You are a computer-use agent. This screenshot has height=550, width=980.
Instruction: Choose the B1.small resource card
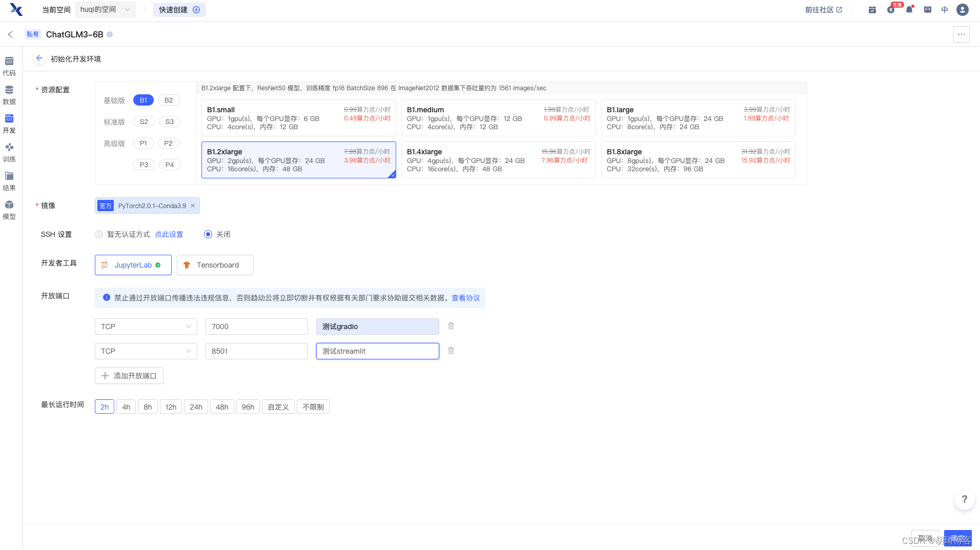(x=299, y=118)
